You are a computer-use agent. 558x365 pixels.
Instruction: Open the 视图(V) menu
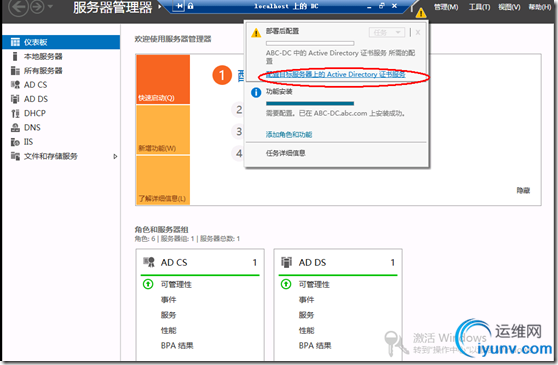509,7
